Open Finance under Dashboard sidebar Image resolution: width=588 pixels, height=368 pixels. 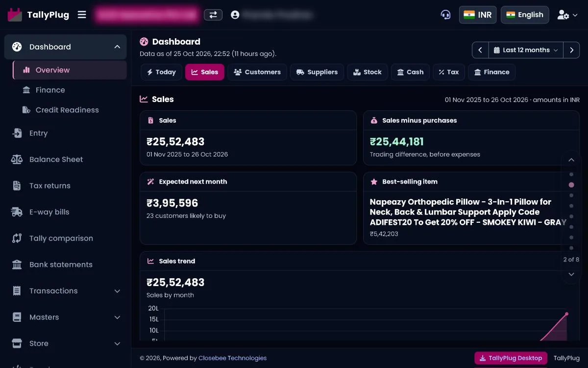point(70,90)
